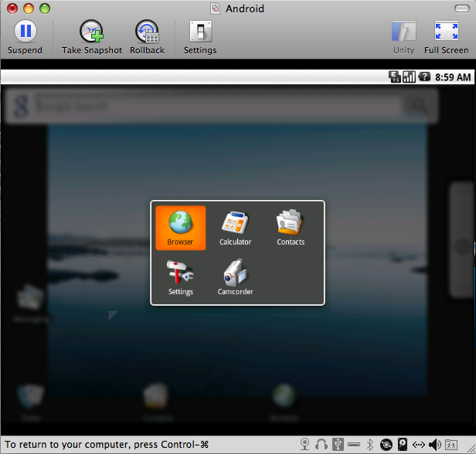The width and height of the screenshot is (476, 454).
Task: Click the serial port status icon
Action: click(354, 445)
